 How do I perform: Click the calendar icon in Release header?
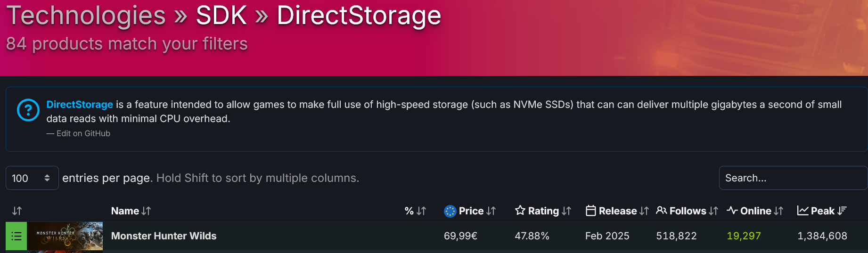point(590,211)
